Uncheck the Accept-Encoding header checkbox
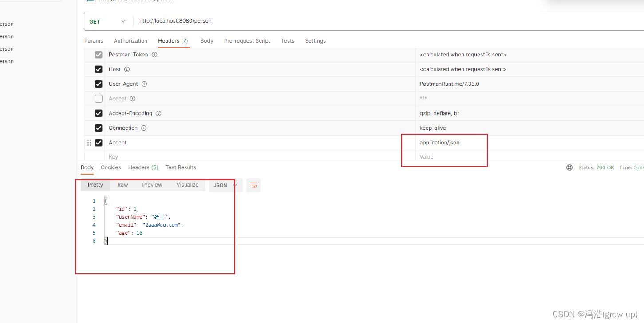This screenshot has width=644, height=323. [x=99, y=113]
